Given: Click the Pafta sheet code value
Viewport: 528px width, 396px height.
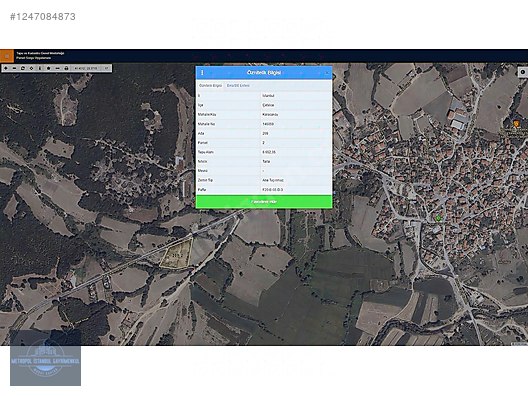Looking at the screenshot, I should point(272,190).
